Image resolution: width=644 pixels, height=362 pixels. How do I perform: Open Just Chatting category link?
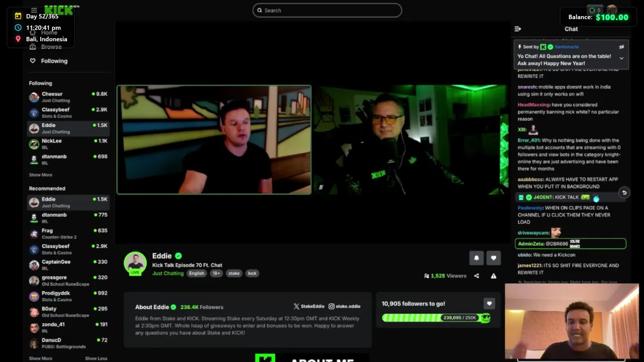click(x=168, y=274)
